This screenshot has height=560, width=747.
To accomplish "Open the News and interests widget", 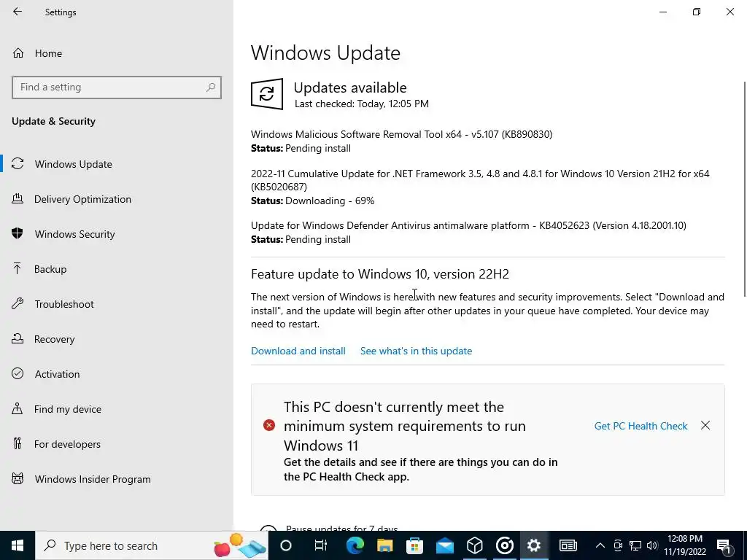I will (x=568, y=545).
